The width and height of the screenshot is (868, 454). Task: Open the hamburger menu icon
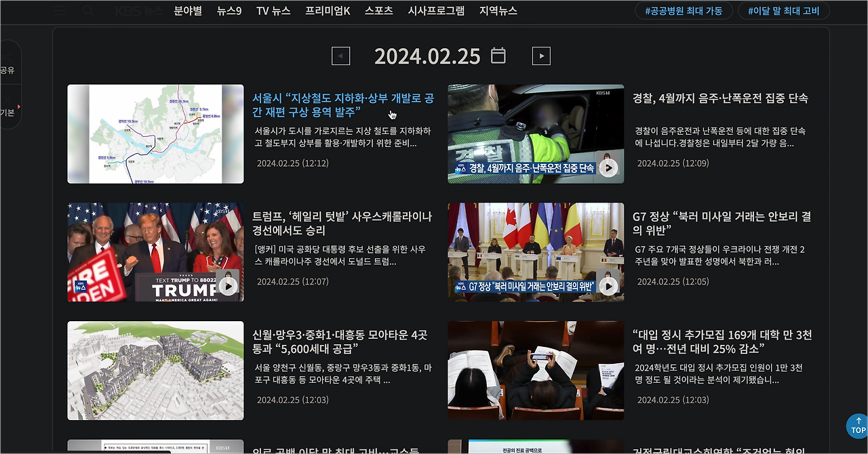[x=60, y=11]
